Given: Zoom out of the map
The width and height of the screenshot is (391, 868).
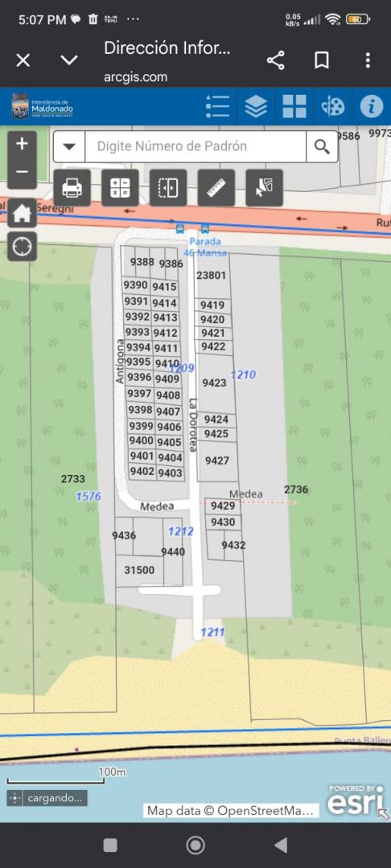Looking at the screenshot, I should (x=23, y=171).
